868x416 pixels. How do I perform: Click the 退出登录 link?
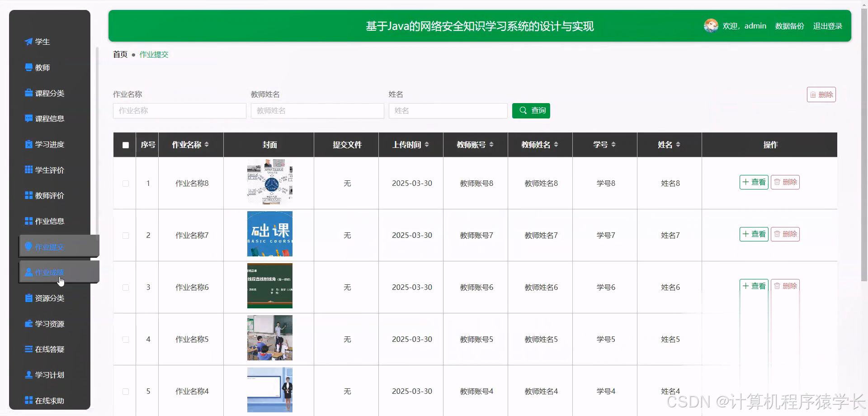828,26
